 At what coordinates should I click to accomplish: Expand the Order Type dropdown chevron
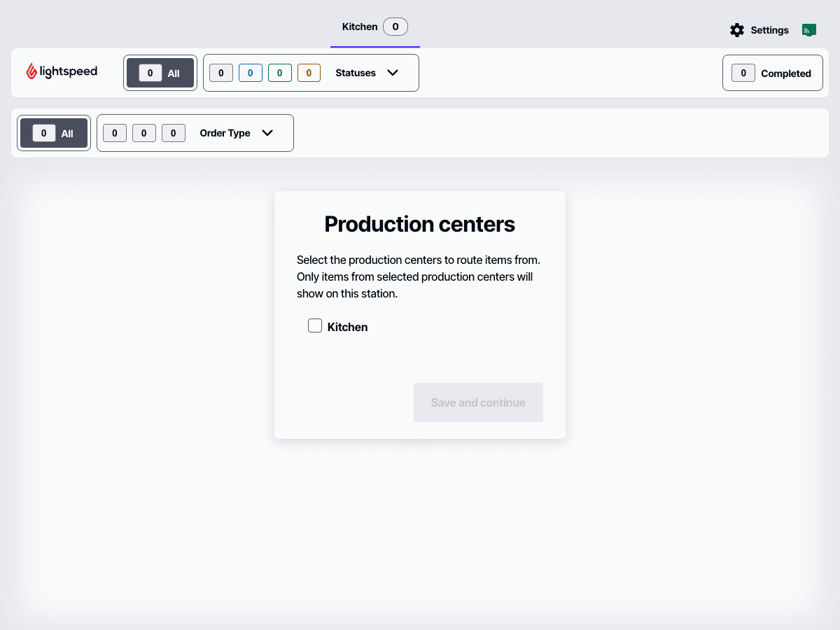[267, 133]
